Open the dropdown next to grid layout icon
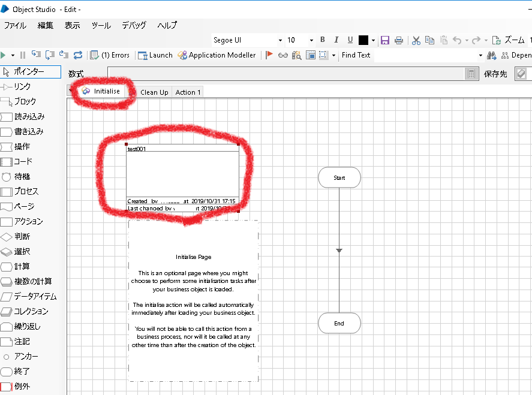 tap(334, 55)
